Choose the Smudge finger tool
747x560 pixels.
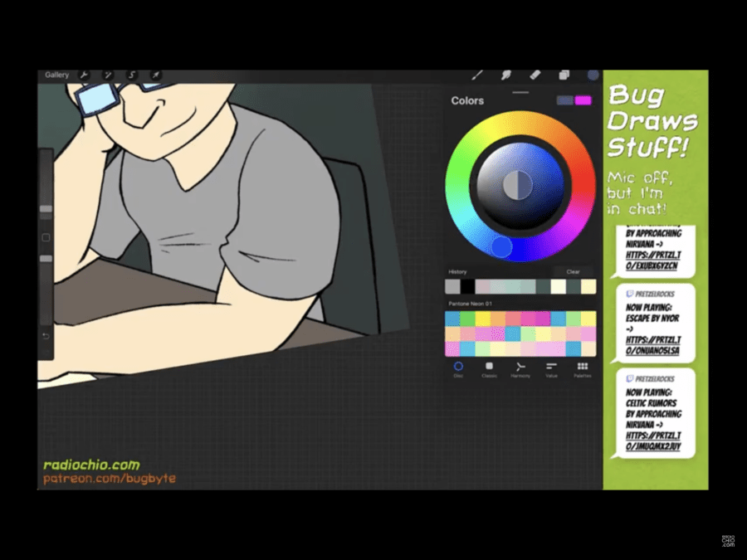pyautogui.click(x=505, y=75)
